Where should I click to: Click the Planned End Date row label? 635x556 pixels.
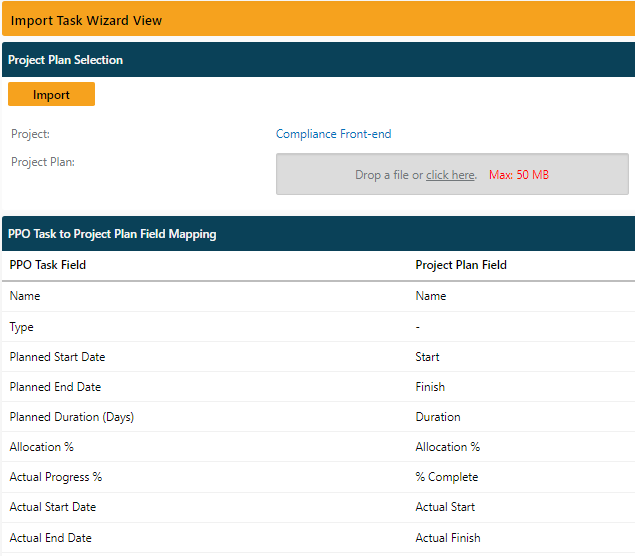pyautogui.click(x=55, y=387)
